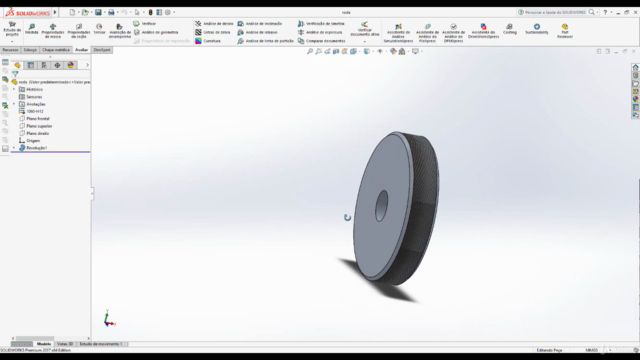
Task: Run Análise de rebaixo
Action: (x=258, y=32)
